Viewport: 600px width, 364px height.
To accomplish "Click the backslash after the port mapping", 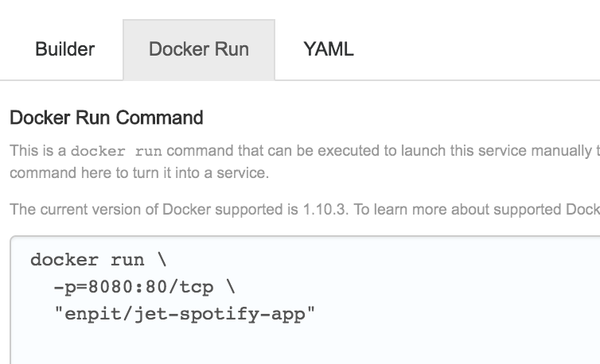I will click(231, 286).
